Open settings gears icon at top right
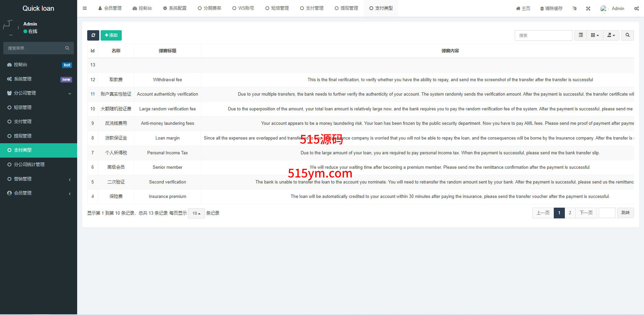The height and width of the screenshot is (315, 644). point(636,8)
